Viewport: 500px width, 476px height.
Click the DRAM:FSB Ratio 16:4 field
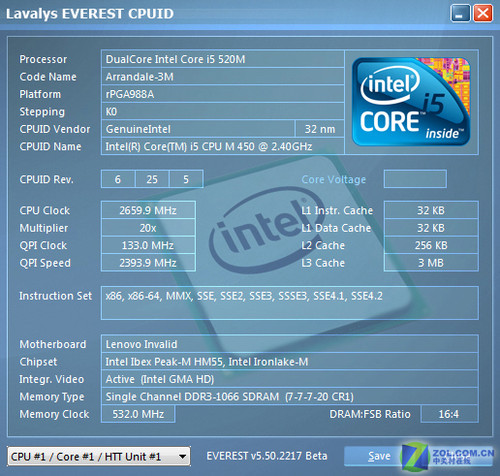pyautogui.click(x=449, y=414)
